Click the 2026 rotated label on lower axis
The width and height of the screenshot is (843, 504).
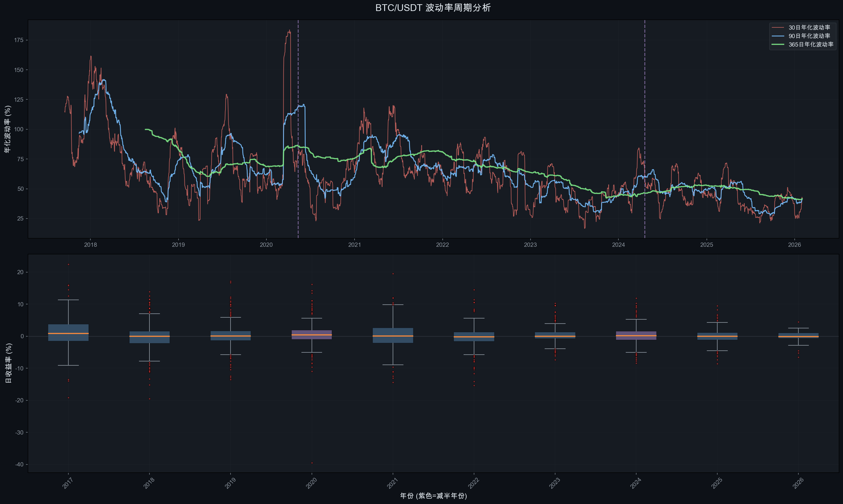pyautogui.click(x=798, y=483)
